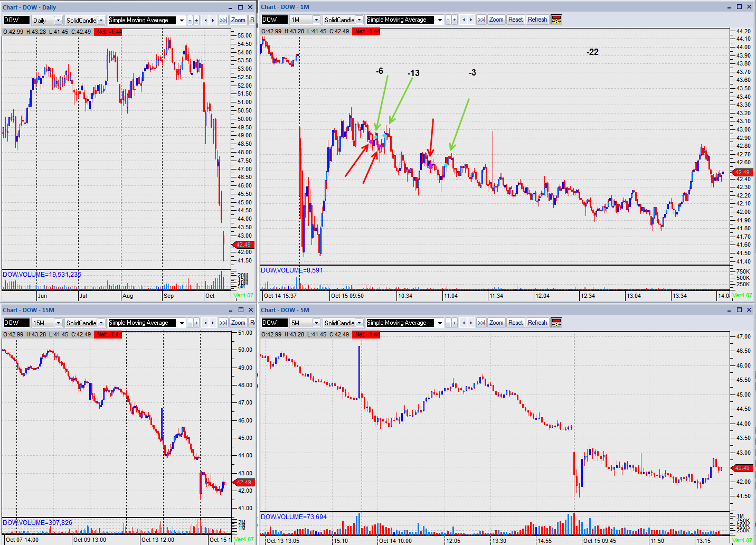Open the 5M interval dropdown
This screenshot has width=756, height=545.
pos(317,323)
